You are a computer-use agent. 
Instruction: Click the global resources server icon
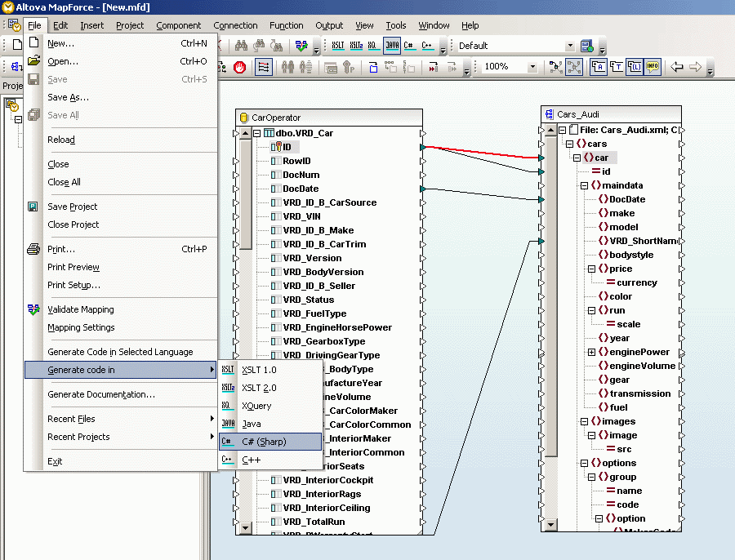(x=587, y=46)
